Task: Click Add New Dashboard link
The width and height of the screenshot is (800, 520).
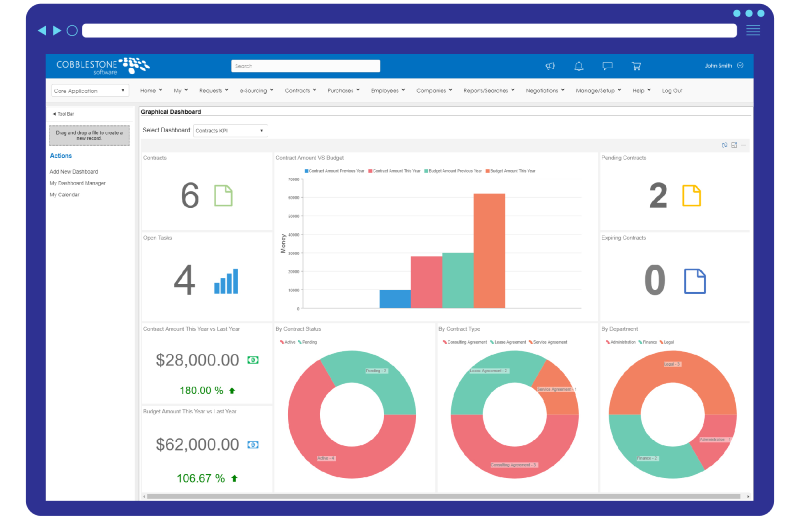Action: [x=73, y=171]
